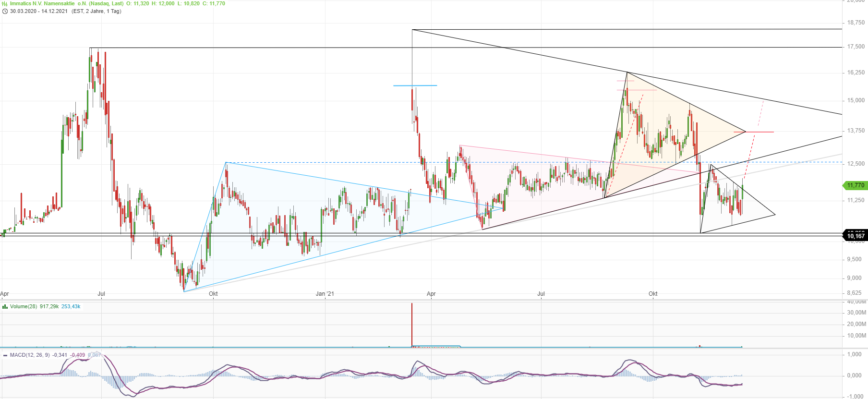Click the MACD line style icon
The width and height of the screenshot is (868, 399).
click(x=5, y=355)
